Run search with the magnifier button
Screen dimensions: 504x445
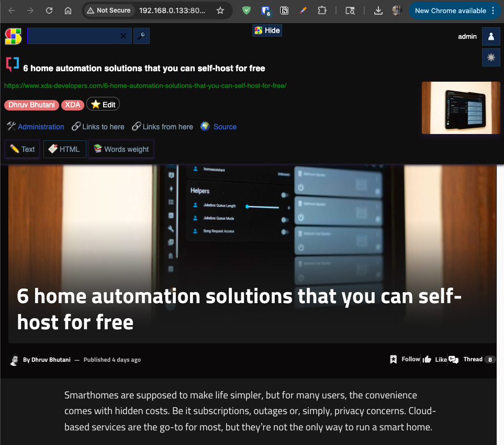point(141,36)
